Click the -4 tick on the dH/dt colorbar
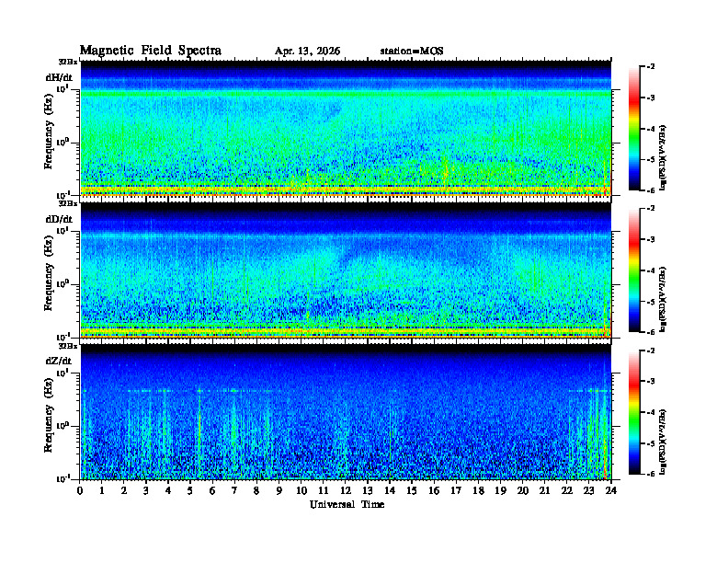This screenshot has height=563, width=728. [651, 129]
